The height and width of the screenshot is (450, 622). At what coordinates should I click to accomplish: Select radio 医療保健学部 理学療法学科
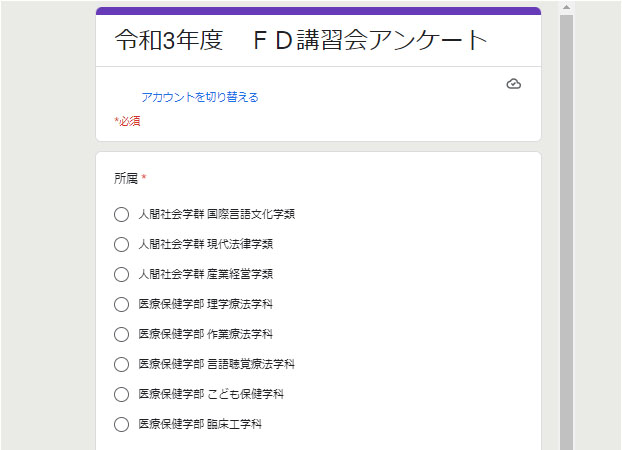(x=121, y=304)
